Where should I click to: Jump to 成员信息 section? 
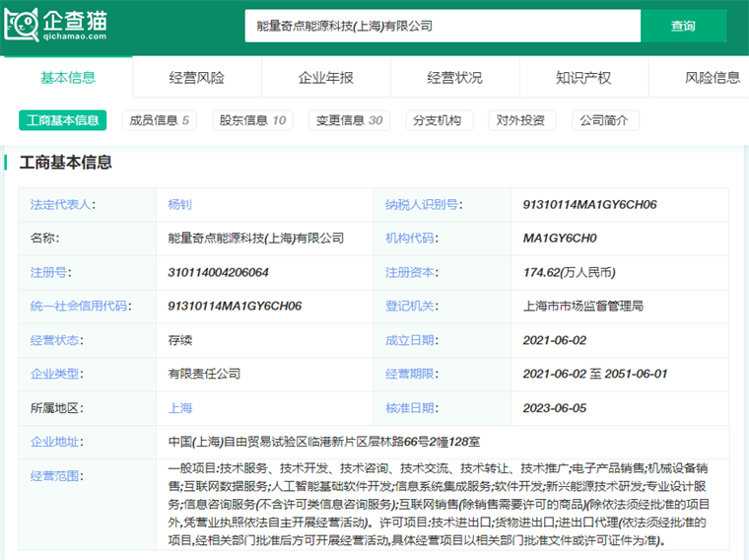pos(159,120)
